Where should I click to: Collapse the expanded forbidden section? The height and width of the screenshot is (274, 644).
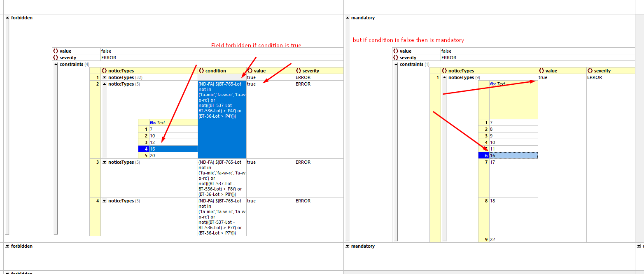coord(7,18)
